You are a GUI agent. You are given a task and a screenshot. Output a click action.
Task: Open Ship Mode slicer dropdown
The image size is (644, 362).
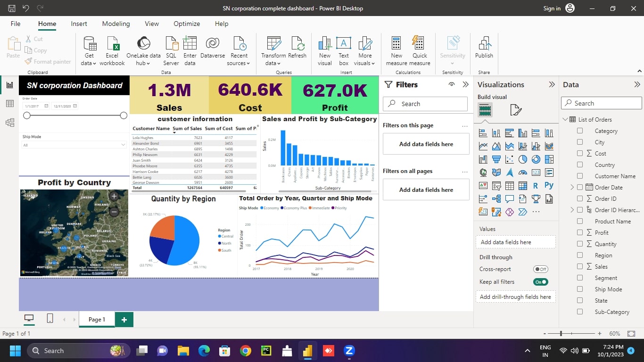click(x=74, y=145)
